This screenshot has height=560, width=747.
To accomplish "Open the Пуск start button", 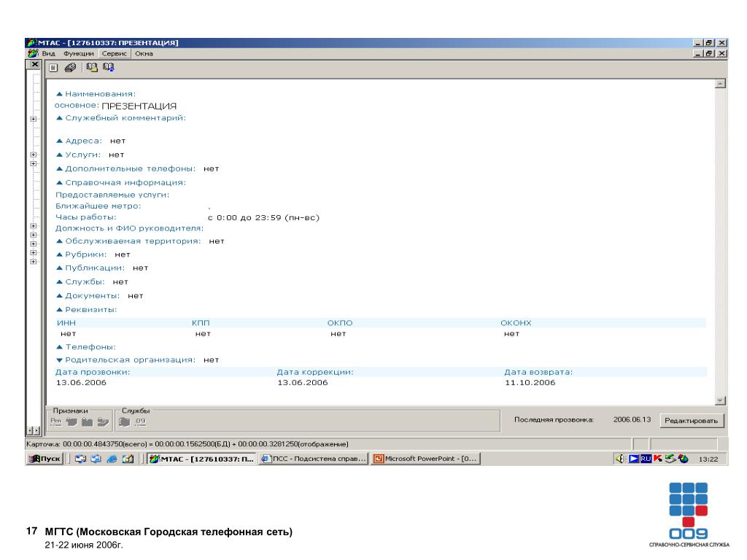I will (x=44, y=459).
